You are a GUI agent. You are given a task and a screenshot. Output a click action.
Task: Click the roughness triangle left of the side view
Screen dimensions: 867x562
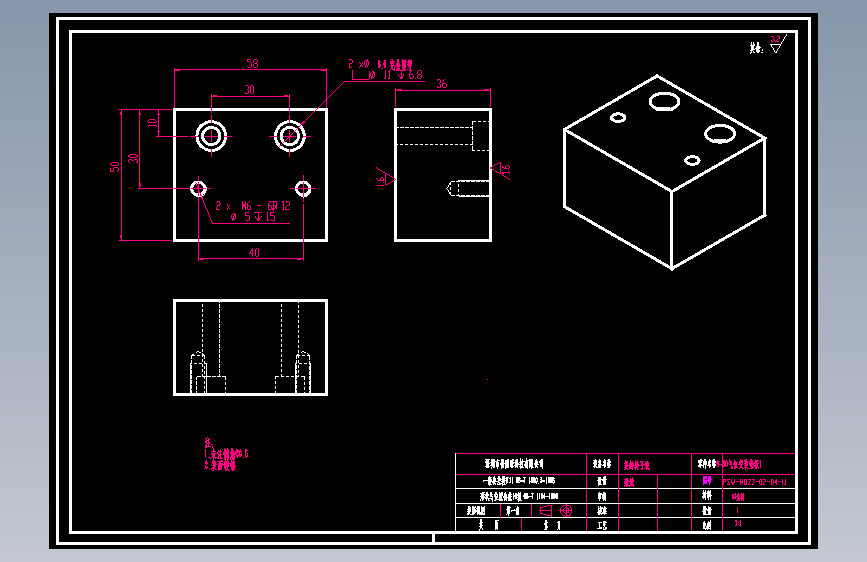pyautogui.click(x=385, y=177)
